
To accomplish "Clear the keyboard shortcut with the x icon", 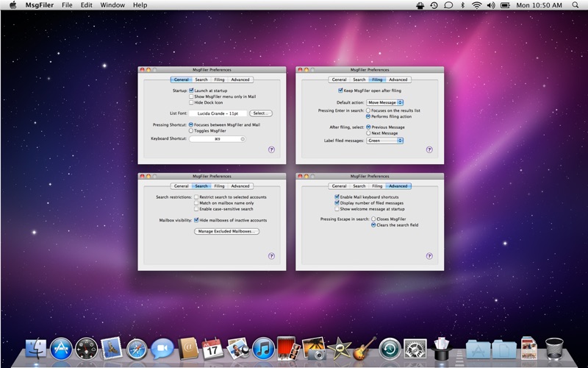I will tap(243, 139).
